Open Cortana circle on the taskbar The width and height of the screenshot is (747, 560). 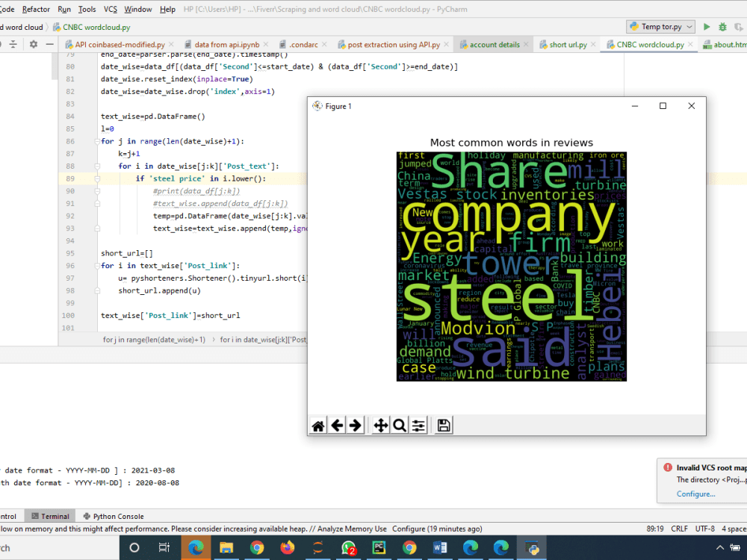tap(134, 547)
